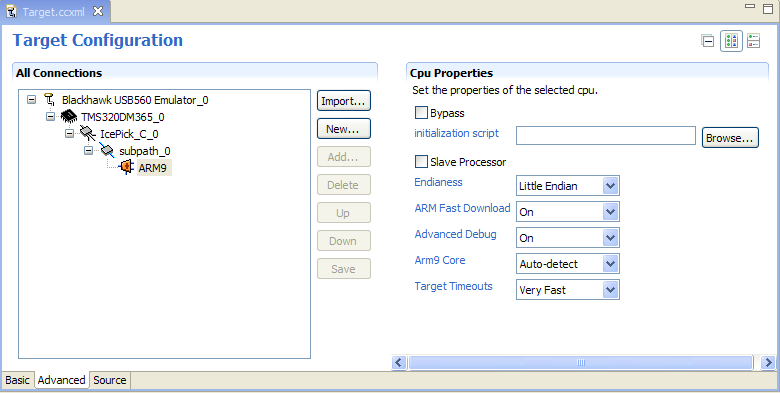Viewport: 780px width, 393px height.
Task: Click the Target Timeouts label
Action: pyautogui.click(x=453, y=286)
